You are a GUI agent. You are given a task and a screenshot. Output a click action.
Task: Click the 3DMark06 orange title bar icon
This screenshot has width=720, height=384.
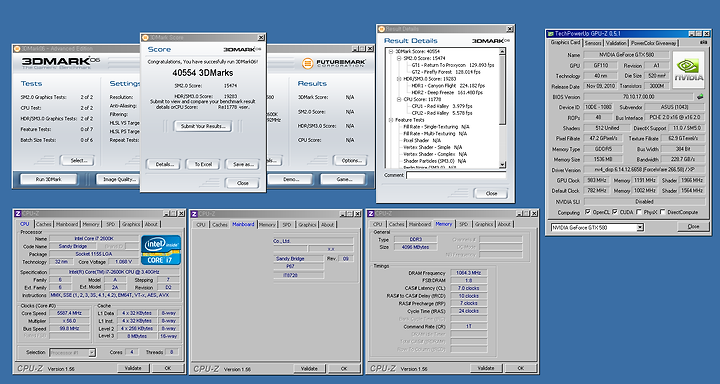point(17,48)
